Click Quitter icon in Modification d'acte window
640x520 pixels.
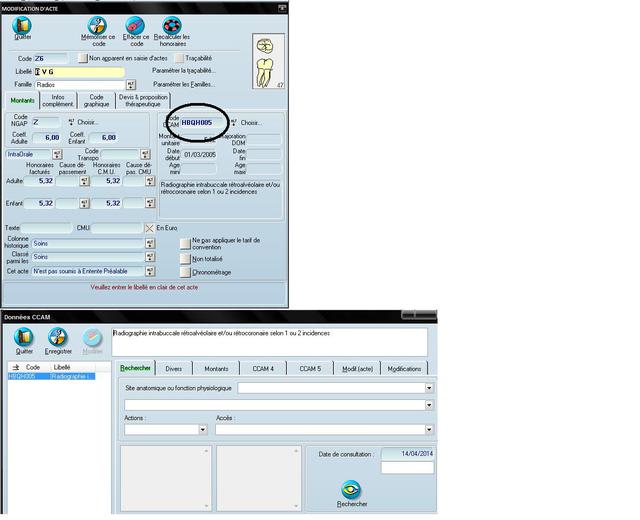[21, 26]
